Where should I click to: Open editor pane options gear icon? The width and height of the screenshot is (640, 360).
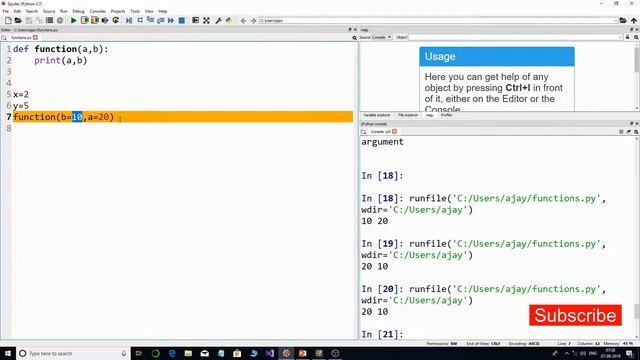[354, 38]
